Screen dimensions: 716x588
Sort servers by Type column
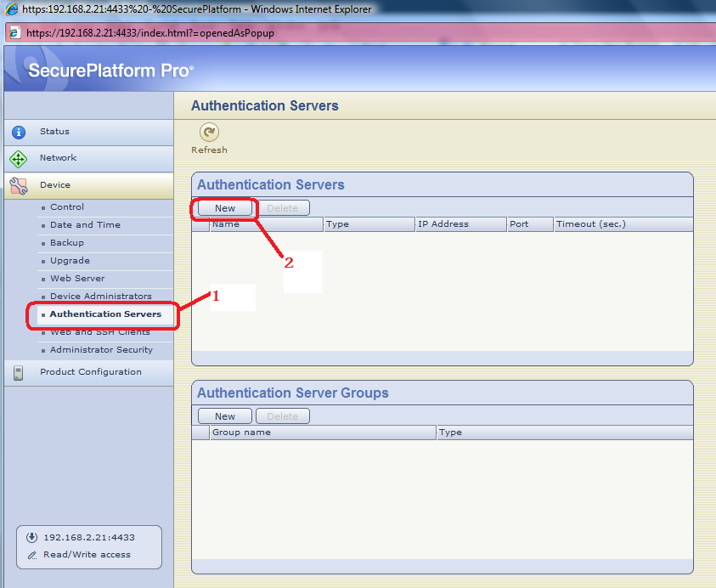pos(369,224)
